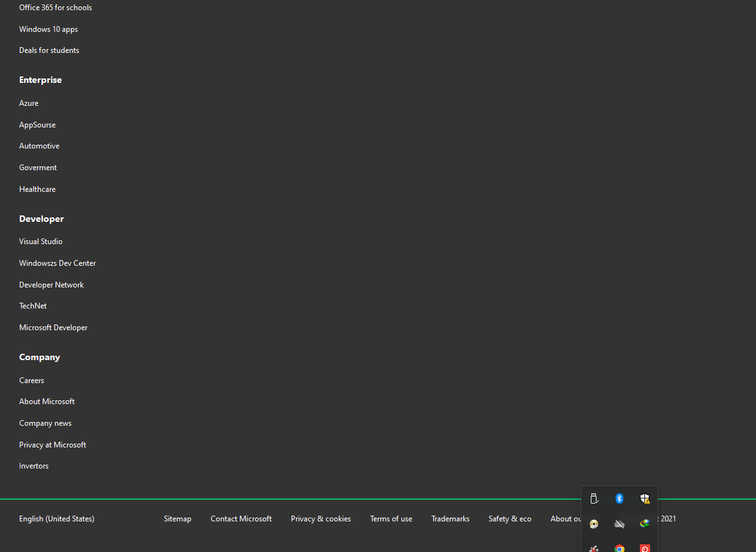Go to Windowszs Dev Center link

[x=57, y=263]
